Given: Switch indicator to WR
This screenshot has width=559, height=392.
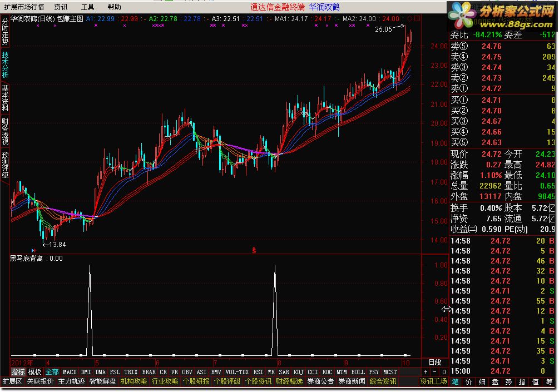Looking at the screenshot, I should (x=271, y=371).
